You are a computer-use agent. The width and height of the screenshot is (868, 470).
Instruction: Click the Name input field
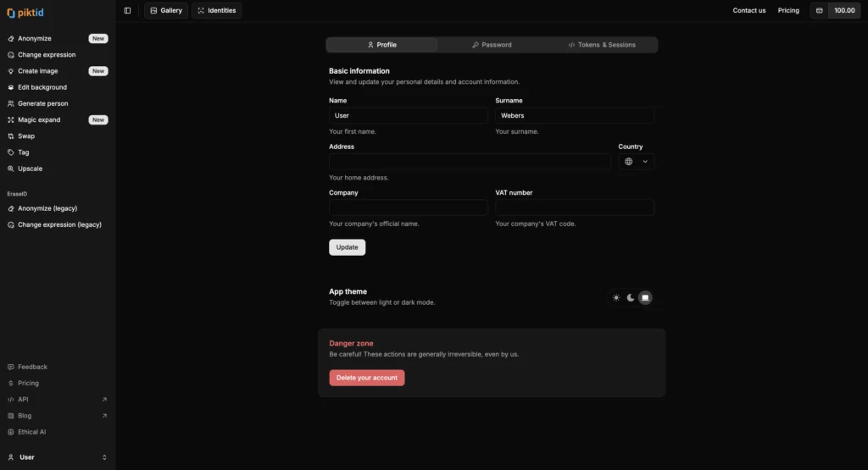(409, 115)
